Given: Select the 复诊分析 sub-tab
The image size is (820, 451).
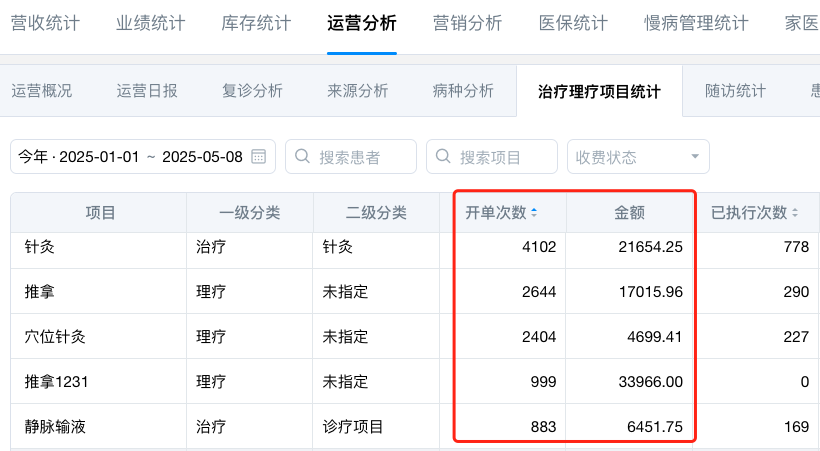Looking at the screenshot, I should [252, 91].
